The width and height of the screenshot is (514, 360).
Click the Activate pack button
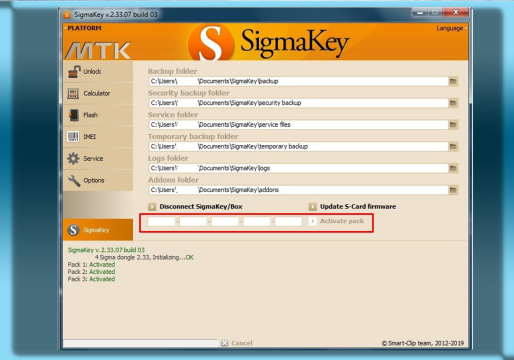[336, 221]
